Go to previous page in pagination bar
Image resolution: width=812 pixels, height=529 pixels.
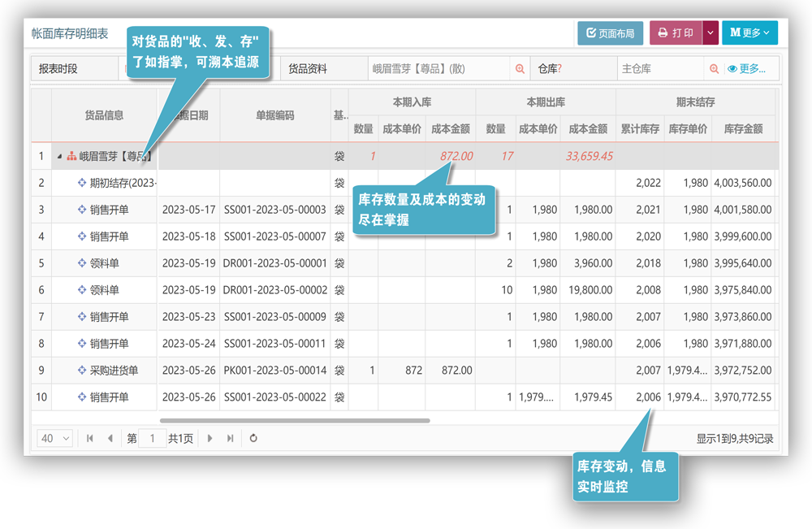pos(110,438)
